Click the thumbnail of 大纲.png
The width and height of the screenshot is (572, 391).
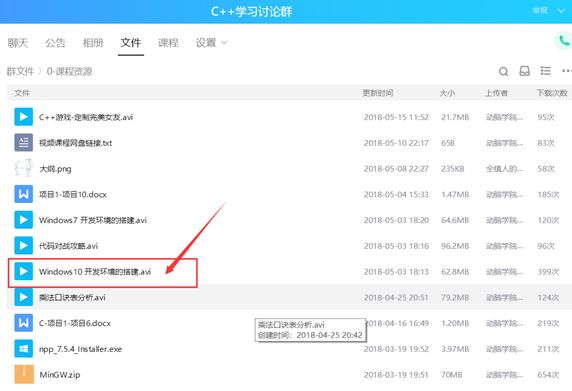[24, 168]
